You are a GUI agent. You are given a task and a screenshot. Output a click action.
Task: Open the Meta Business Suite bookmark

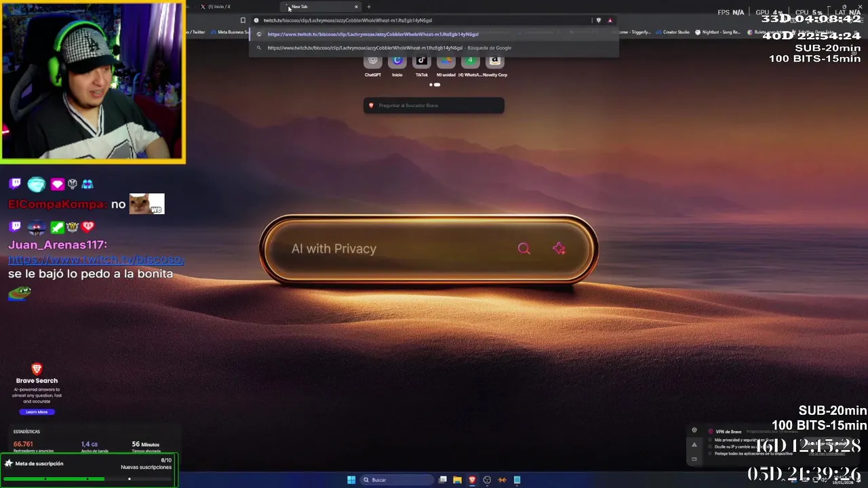[230, 32]
